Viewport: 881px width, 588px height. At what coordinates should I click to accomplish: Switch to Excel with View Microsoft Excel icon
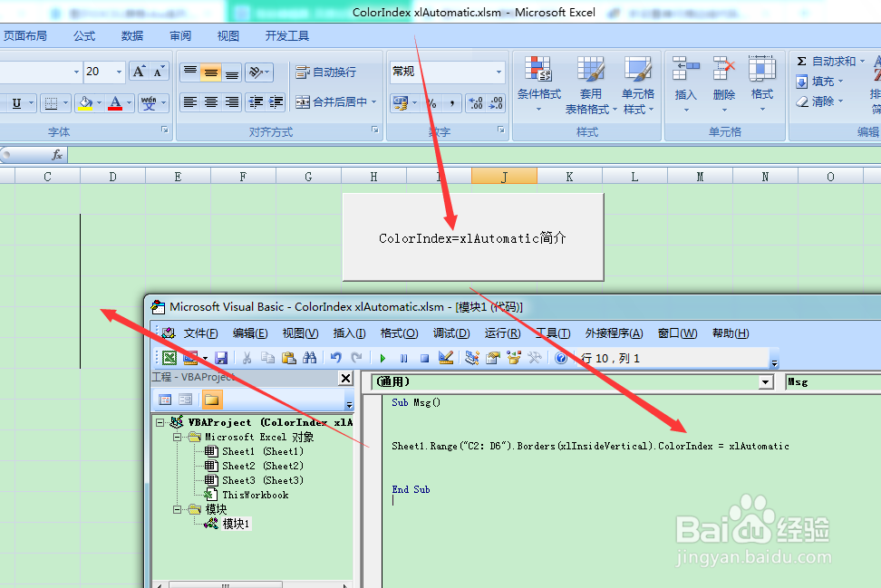(169, 357)
